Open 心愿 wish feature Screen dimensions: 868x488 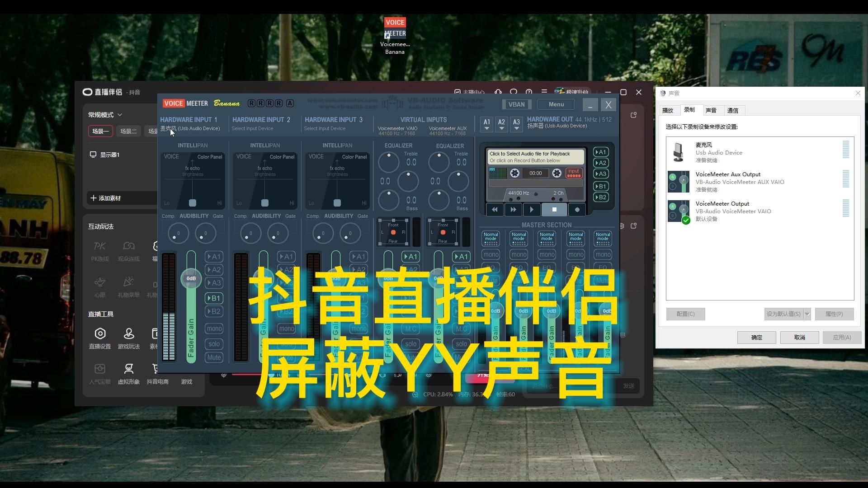99,287
